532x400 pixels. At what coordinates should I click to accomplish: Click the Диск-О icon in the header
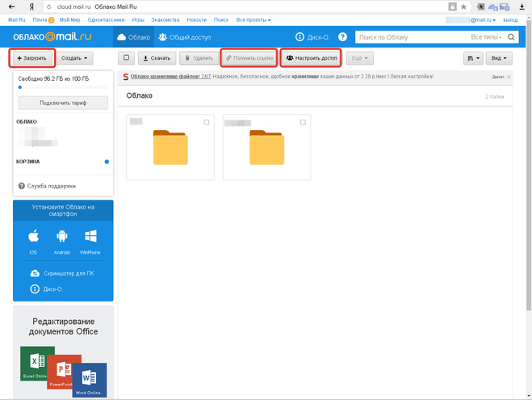[301, 37]
